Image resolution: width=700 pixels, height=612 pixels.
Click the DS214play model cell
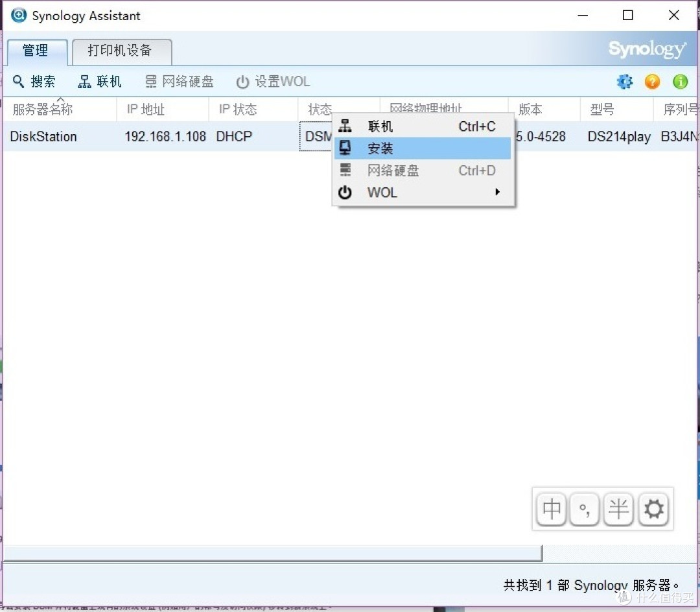pos(619,137)
